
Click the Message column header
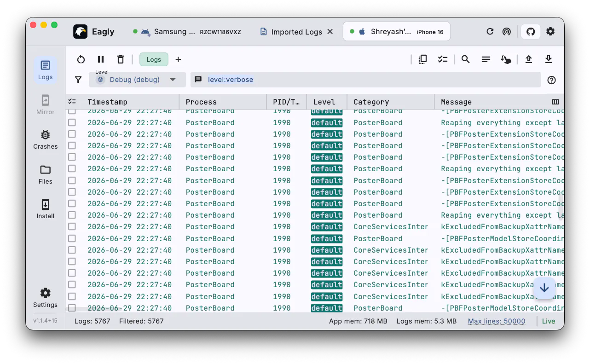(456, 102)
